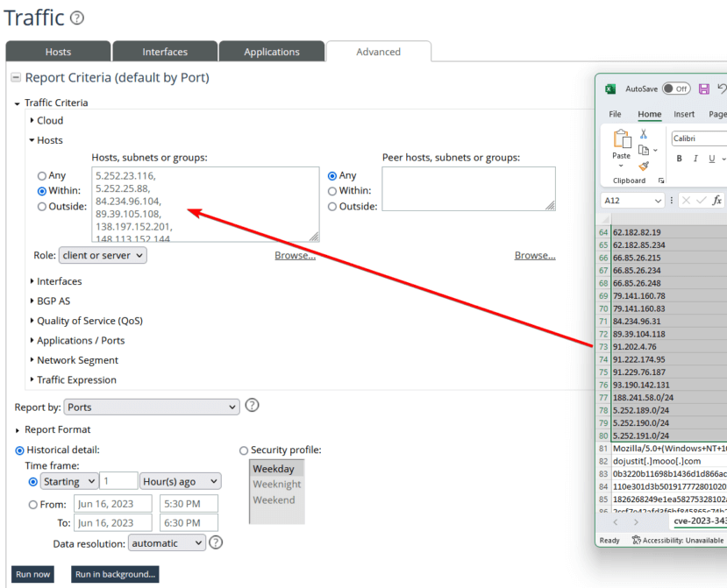727x588 pixels.
Task: Toggle Underline formatting in Excel
Action: coord(712,159)
